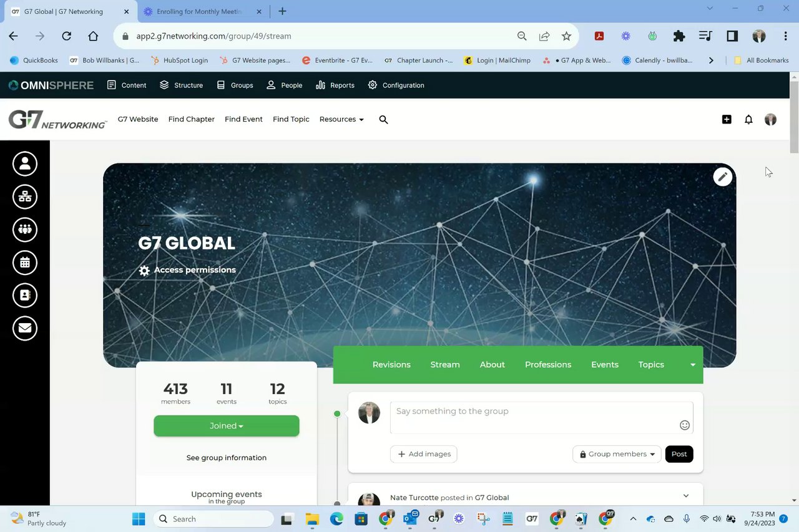The image size is (799, 532).
Task: Click the Post button
Action: pyautogui.click(x=679, y=454)
